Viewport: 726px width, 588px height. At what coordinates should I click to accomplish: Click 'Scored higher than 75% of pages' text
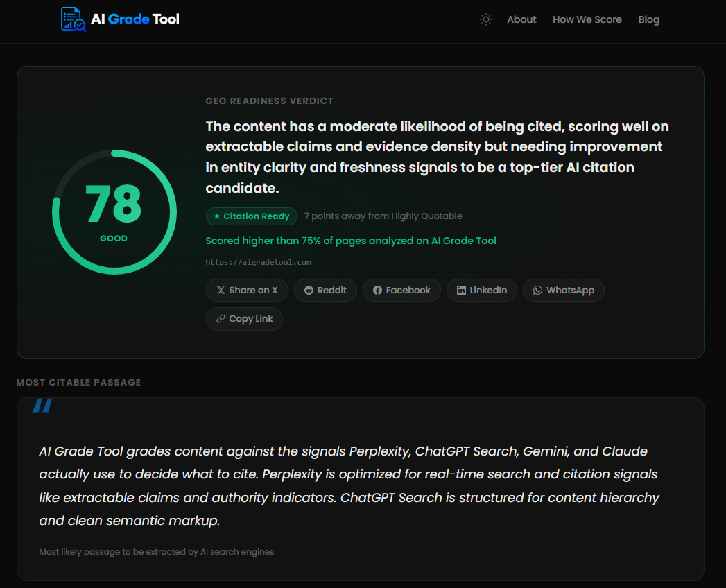(x=350, y=241)
